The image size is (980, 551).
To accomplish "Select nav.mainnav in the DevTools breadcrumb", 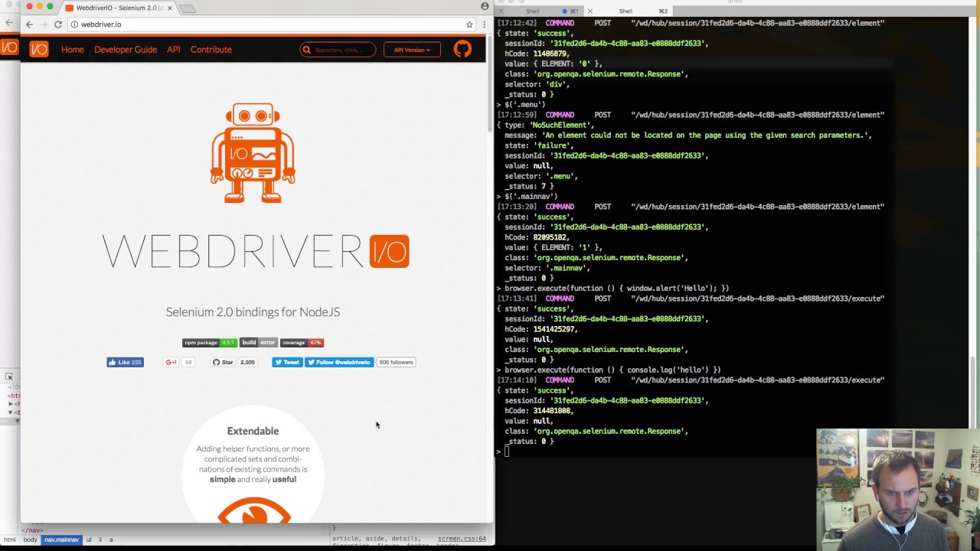I will point(61,540).
